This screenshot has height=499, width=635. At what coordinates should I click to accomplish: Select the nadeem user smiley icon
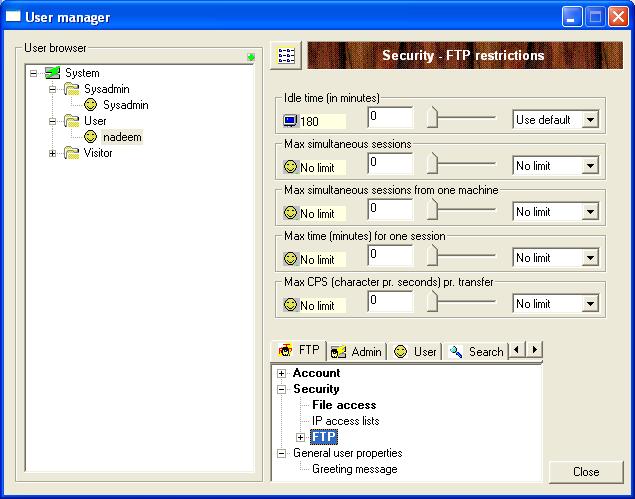(91, 137)
